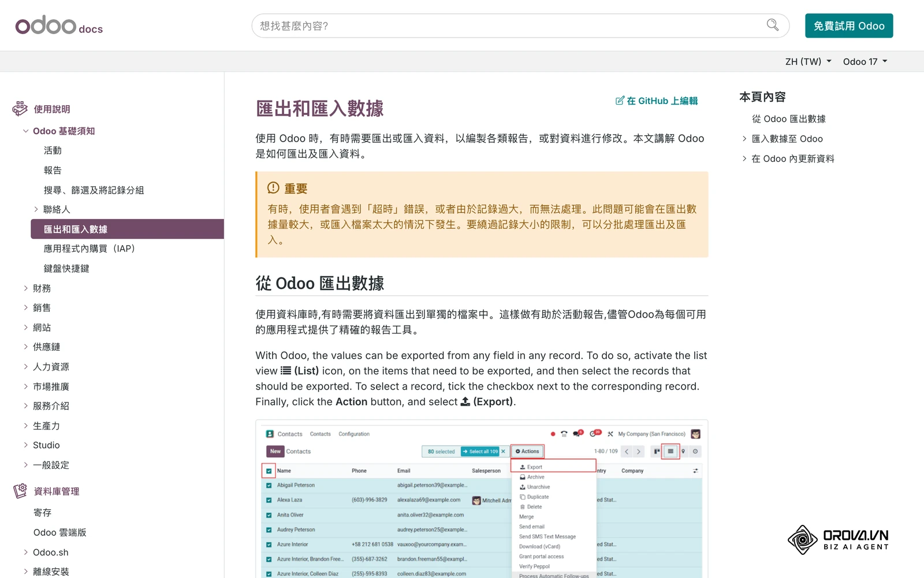Viewport: 924px width, 578px height.
Task: Click the 使用說明 section icon
Action: 20,109
